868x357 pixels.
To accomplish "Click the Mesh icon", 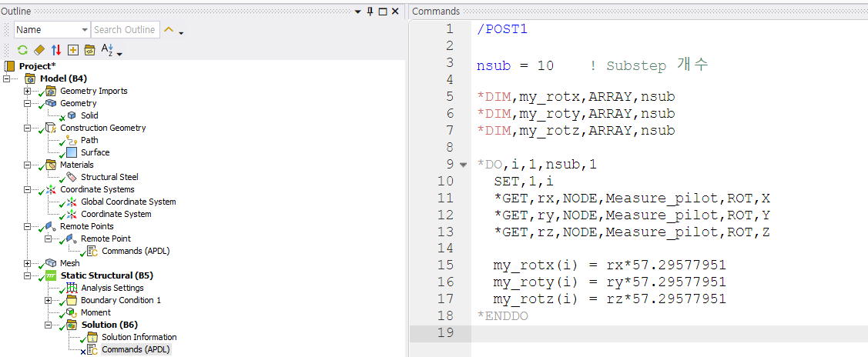I will (51, 263).
